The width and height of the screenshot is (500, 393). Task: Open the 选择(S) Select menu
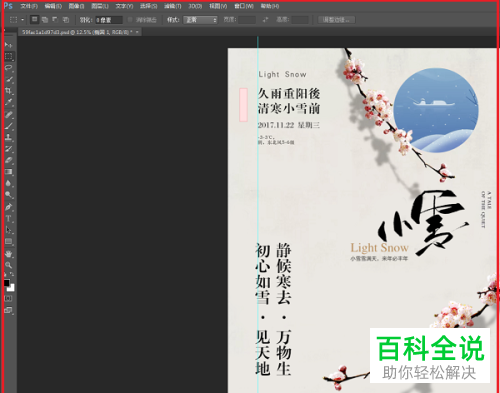click(x=148, y=6)
